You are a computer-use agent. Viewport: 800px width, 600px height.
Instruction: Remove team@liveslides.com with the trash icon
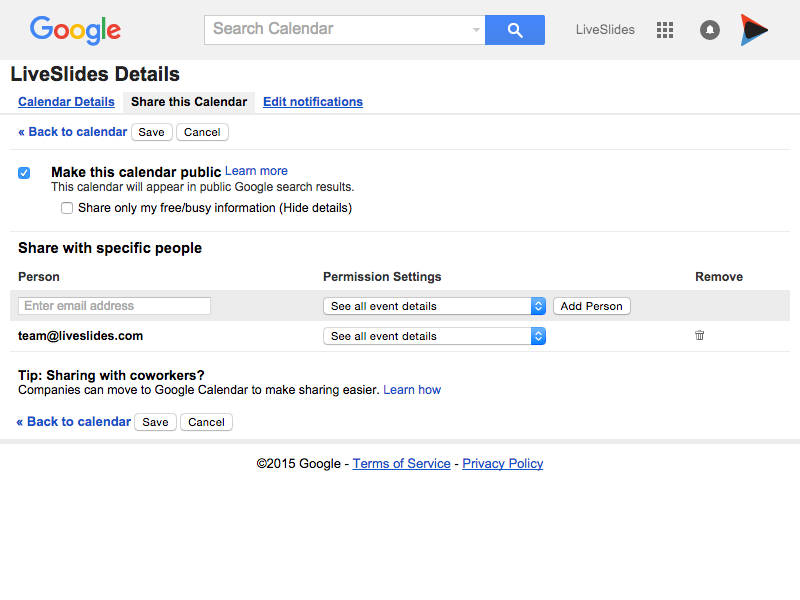[699, 335]
